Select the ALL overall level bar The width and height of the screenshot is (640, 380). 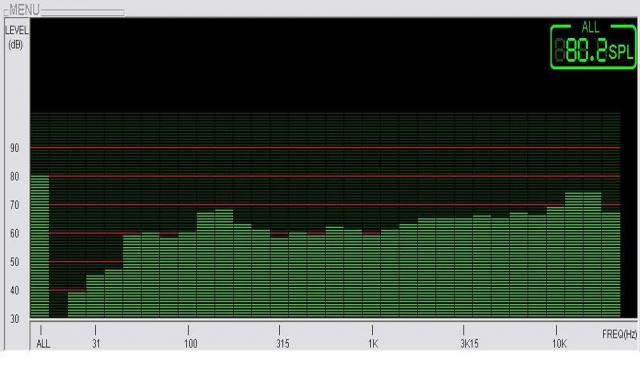40,246
